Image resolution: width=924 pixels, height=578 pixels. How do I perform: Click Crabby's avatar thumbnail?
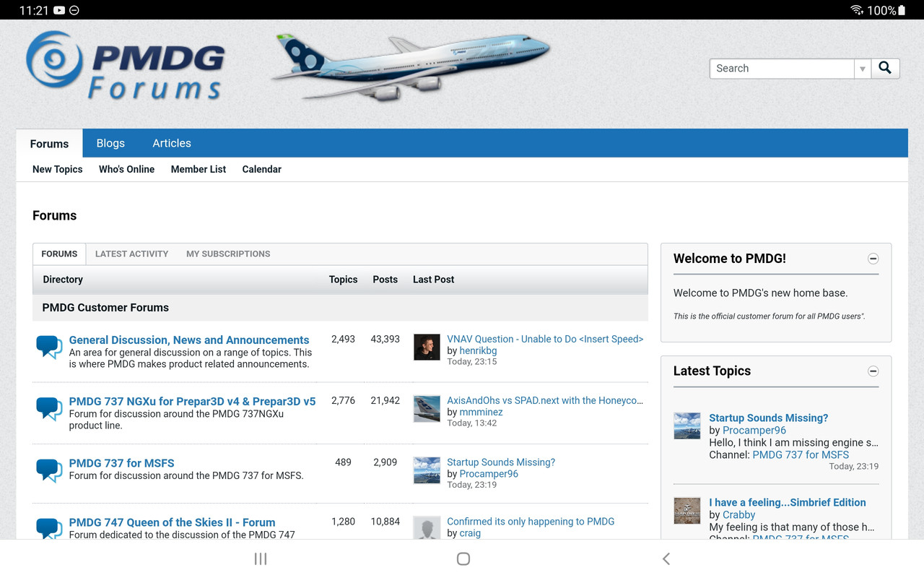pyautogui.click(x=687, y=510)
